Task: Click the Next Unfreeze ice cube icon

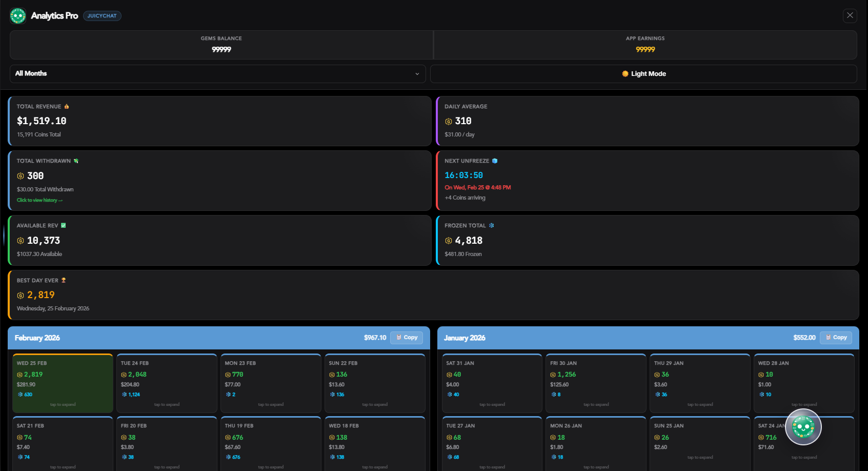Action: (495, 161)
